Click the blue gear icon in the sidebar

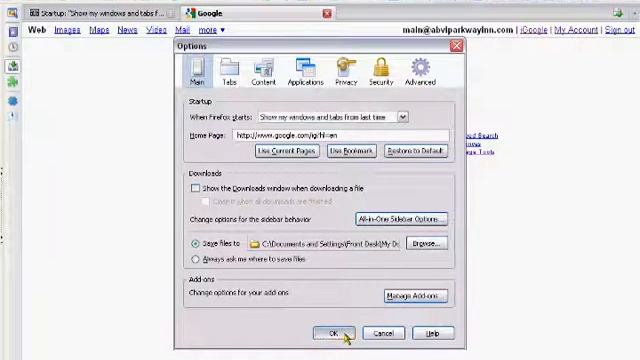click(x=13, y=101)
